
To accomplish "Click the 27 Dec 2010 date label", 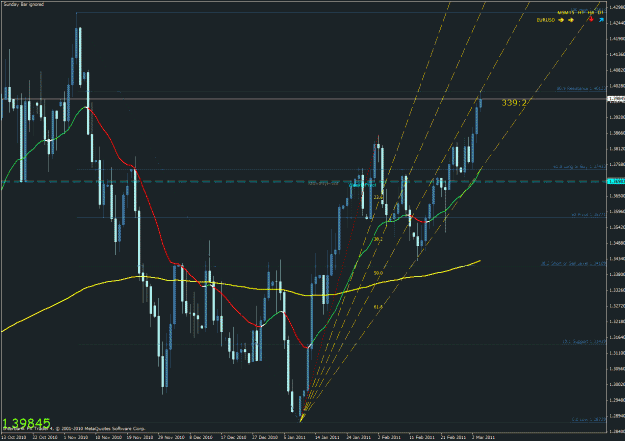I will coord(265,437).
